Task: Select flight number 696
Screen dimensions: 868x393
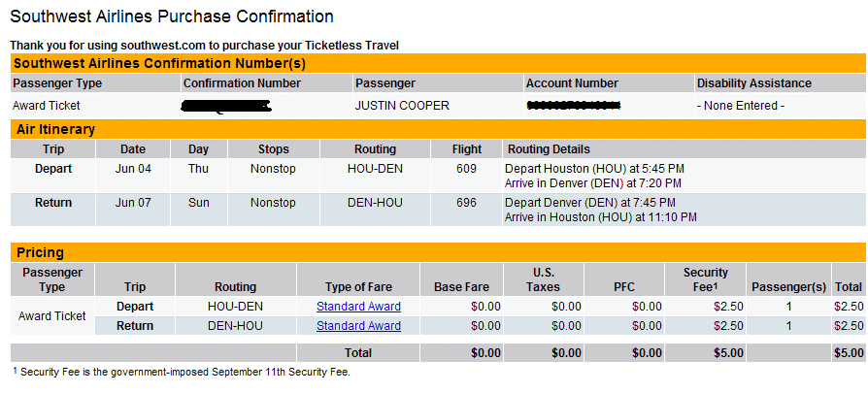Action: coord(467,203)
